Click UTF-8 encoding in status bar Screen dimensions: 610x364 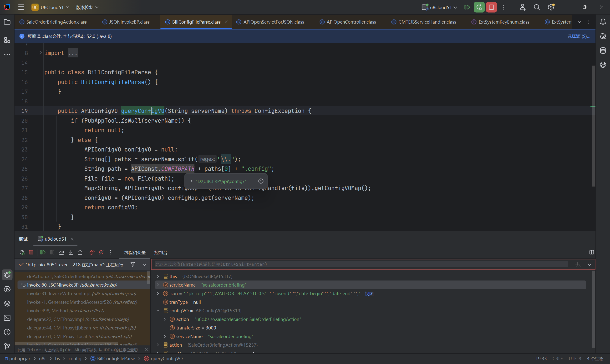click(575, 359)
